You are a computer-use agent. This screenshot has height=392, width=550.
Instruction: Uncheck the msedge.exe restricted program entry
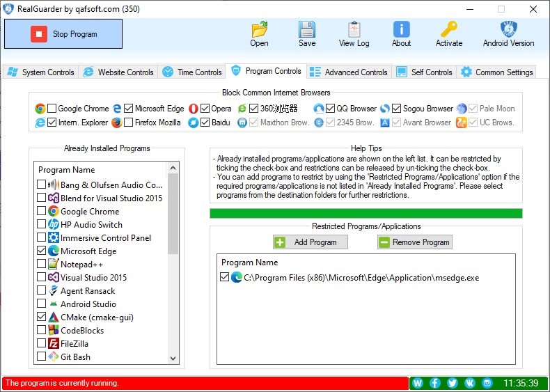[x=224, y=277]
